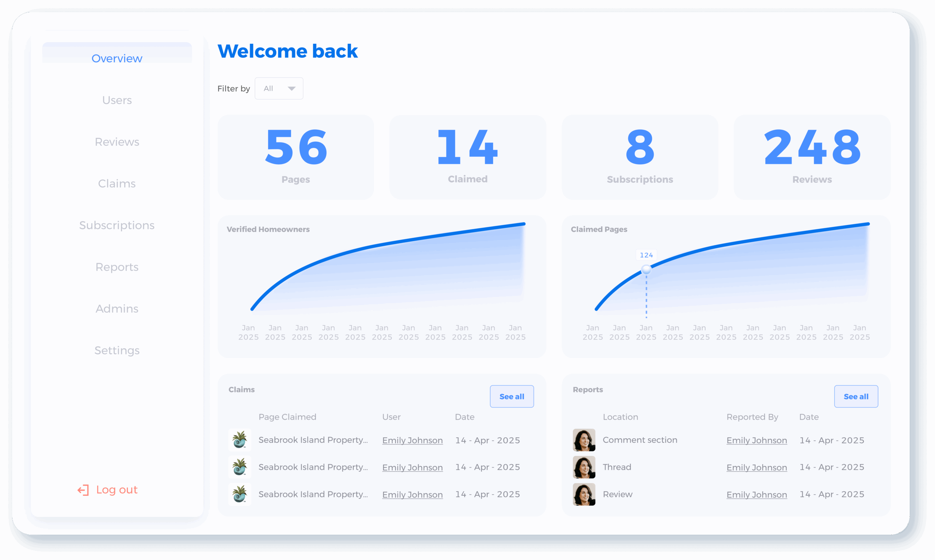Open Emily Johnson link in second claim row
This screenshot has width=935, height=560.
click(412, 468)
